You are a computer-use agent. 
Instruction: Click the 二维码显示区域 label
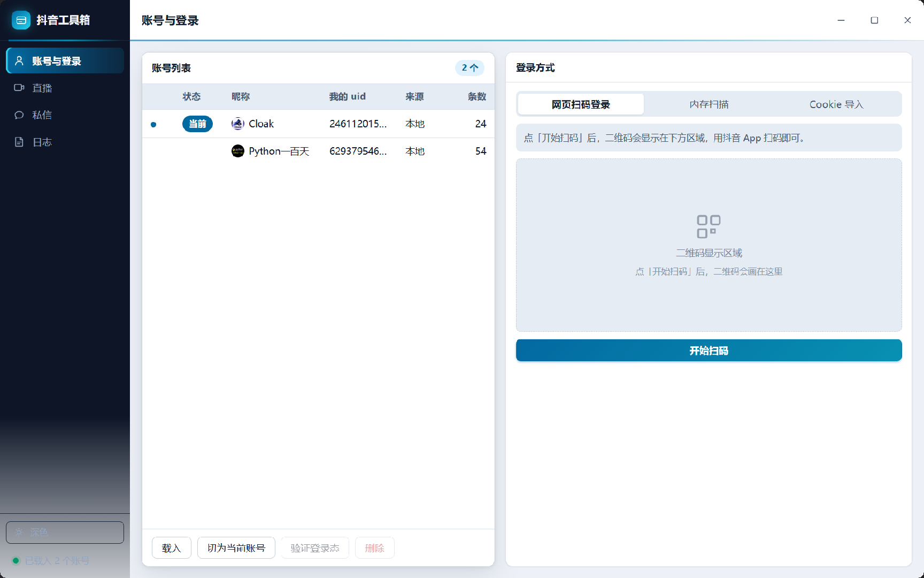[709, 253]
